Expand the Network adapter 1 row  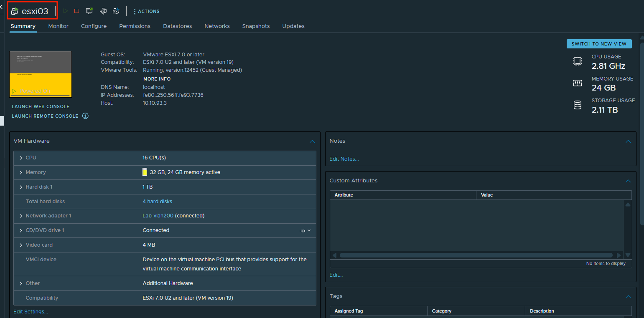click(x=21, y=216)
